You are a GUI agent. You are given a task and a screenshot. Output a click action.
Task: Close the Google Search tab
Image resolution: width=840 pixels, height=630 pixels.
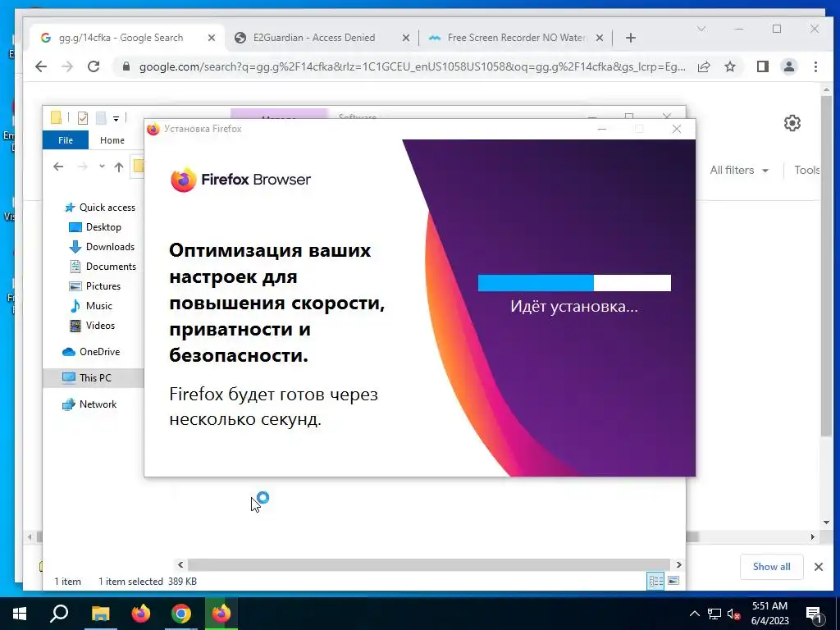[212, 38]
